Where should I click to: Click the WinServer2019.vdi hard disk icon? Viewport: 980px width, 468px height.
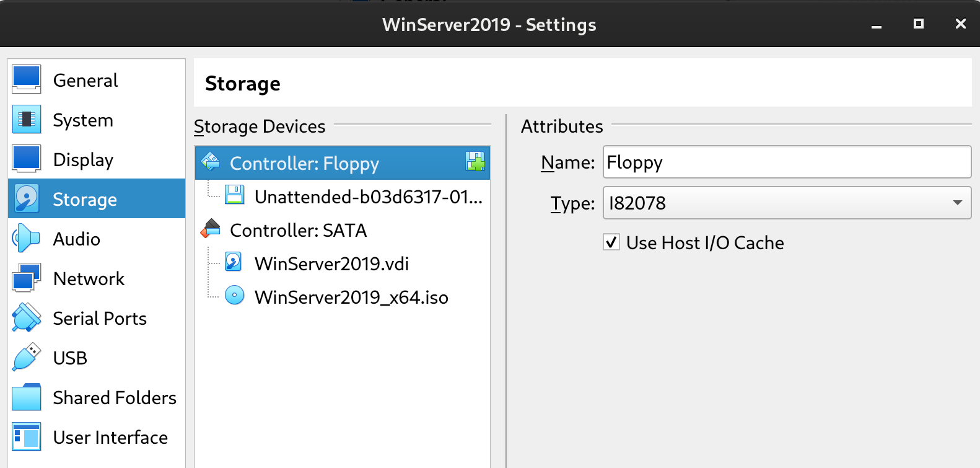[x=234, y=262]
